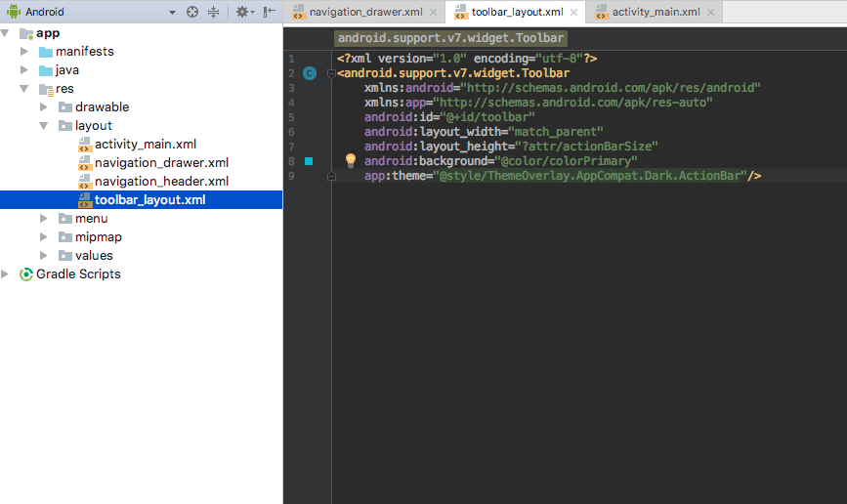
Task: Expand the manifests folder
Action: point(23,52)
